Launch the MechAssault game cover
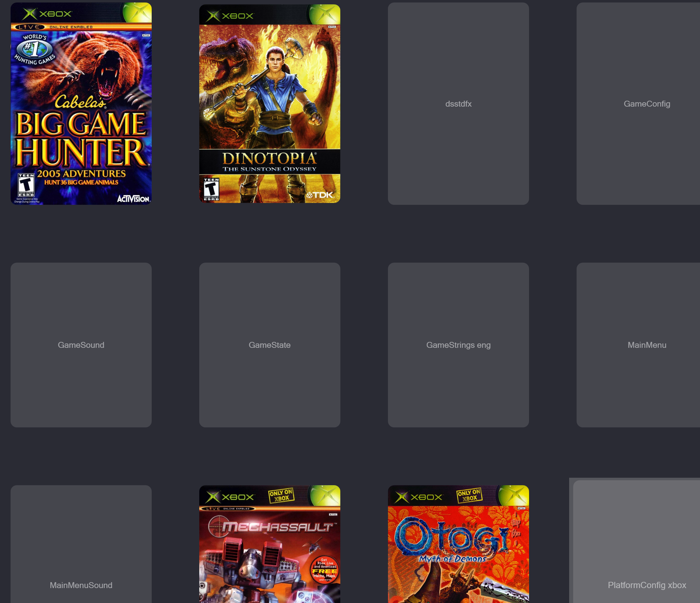 coord(269,544)
